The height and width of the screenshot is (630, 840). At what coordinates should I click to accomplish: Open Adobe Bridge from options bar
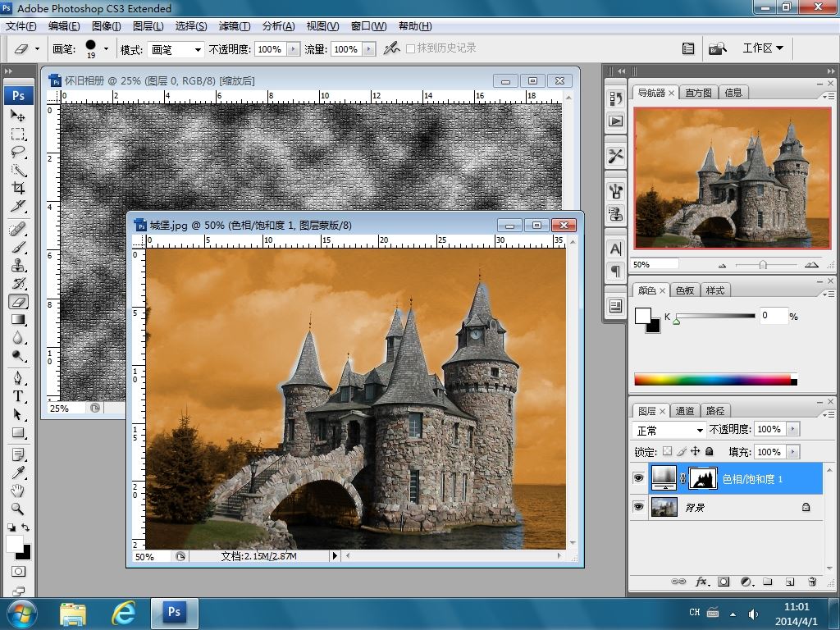[x=718, y=48]
